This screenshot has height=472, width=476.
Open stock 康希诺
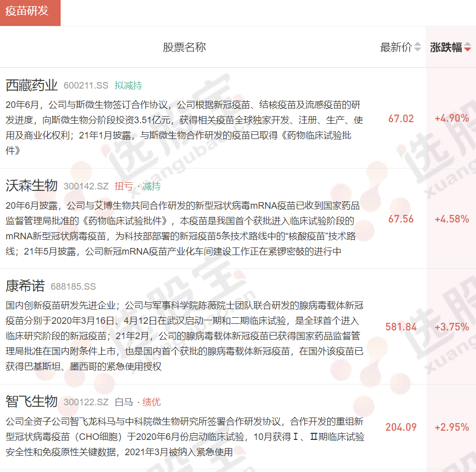pyautogui.click(x=25, y=286)
